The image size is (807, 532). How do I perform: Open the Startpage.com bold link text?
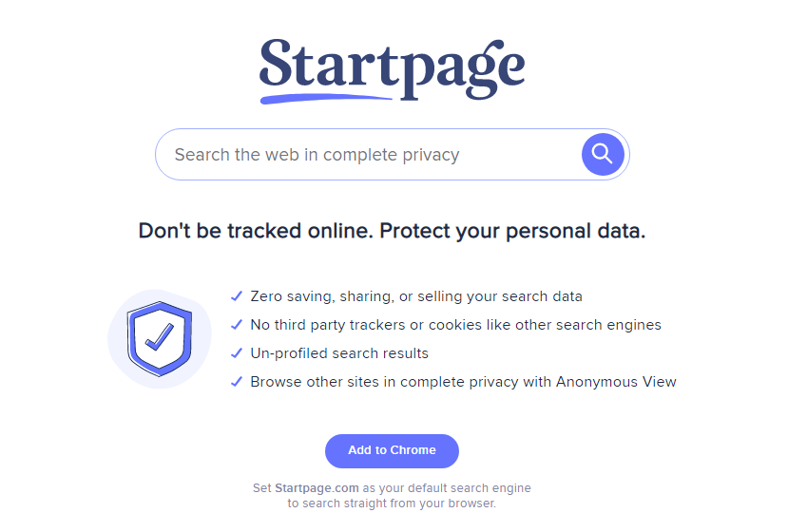coord(318,488)
